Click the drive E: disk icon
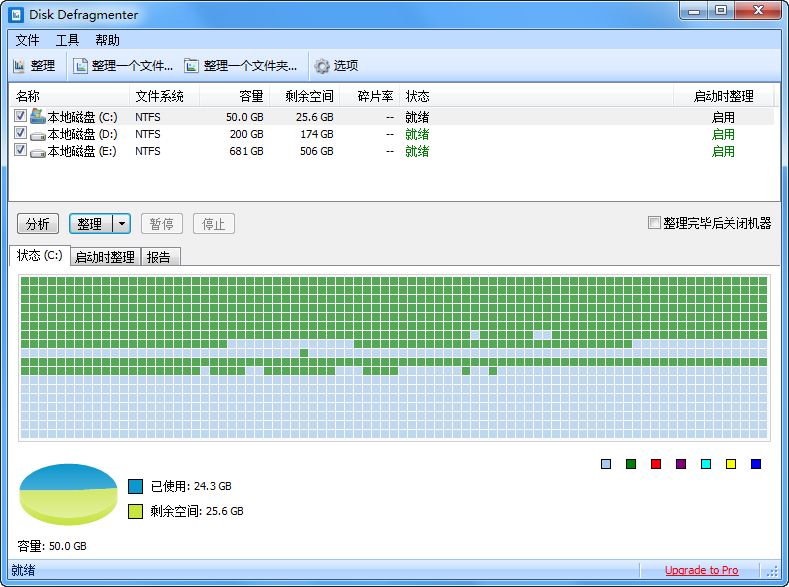Image resolution: width=789 pixels, height=587 pixels. [38, 152]
